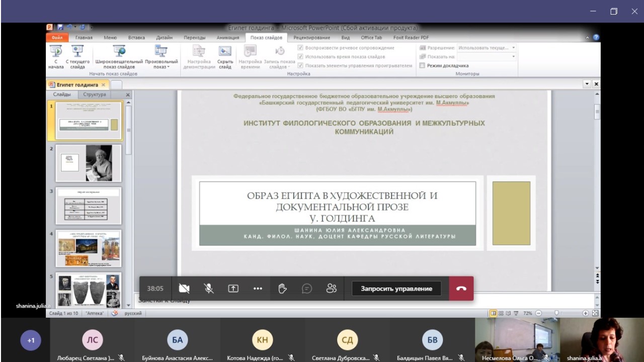
Task: Unmute the microphone in call toolbar
Action: (208, 289)
